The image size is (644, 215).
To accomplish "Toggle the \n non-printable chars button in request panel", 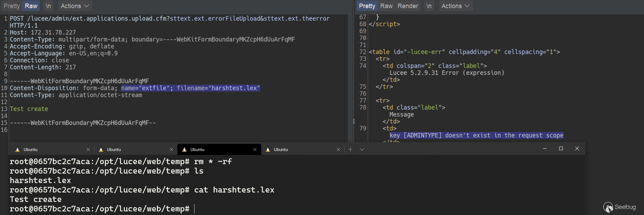I will (x=48, y=6).
